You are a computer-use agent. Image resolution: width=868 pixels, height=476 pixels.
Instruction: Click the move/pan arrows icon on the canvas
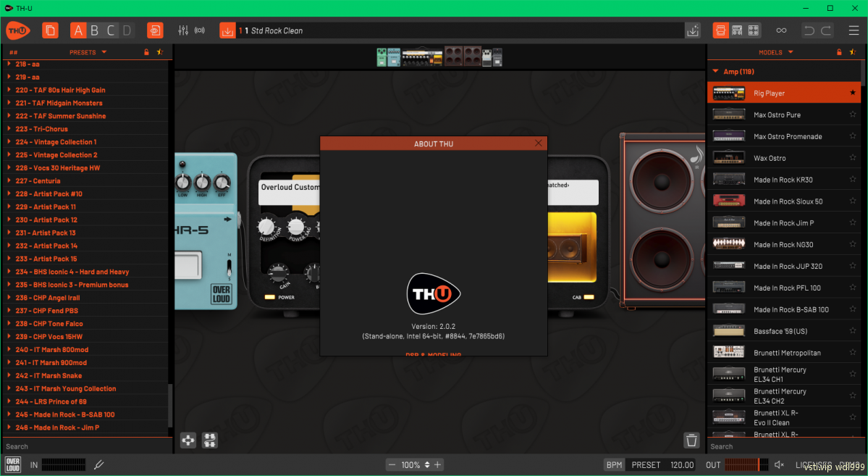[188, 440]
